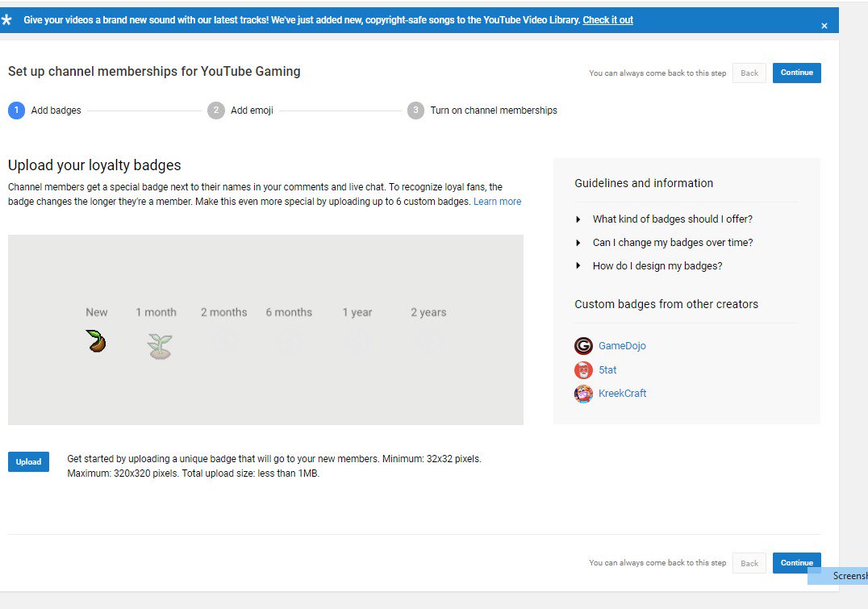The image size is (868, 609).
Task: Click the KreekCraft avatar icon
Action: [583, 394]
